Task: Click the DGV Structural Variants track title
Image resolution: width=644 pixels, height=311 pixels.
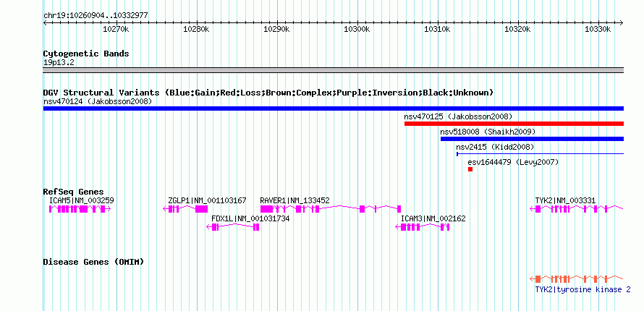Action: pos(268,93)
